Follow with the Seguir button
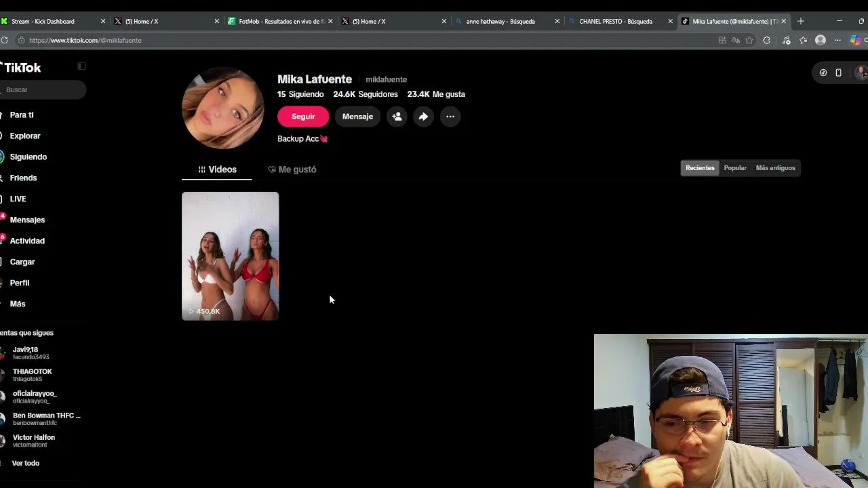 (303, 117)
